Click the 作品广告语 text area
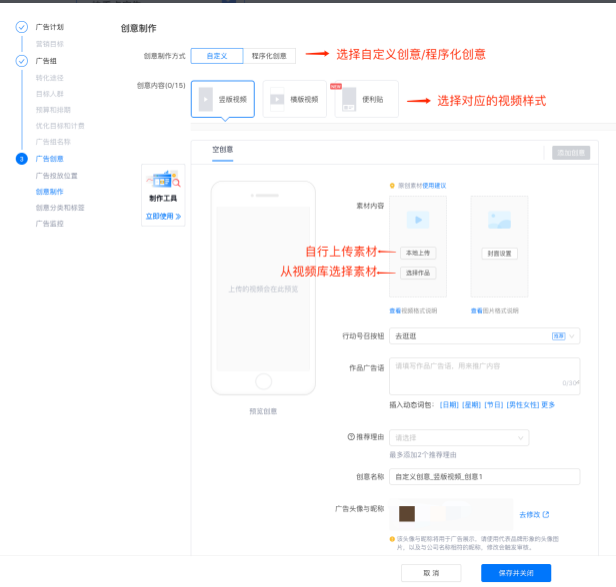Image resolution: width=616 pixels, height=587 pixels. [484, 376]
